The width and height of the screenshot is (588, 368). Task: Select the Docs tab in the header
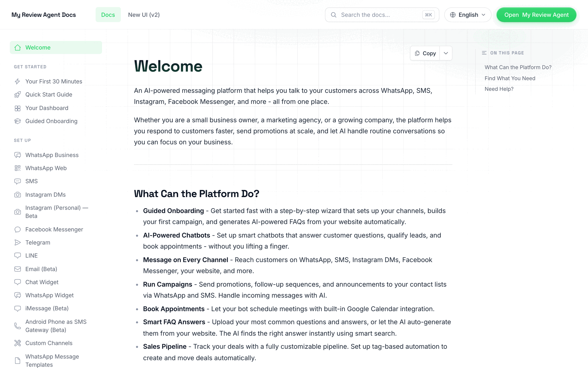point(108,15)
